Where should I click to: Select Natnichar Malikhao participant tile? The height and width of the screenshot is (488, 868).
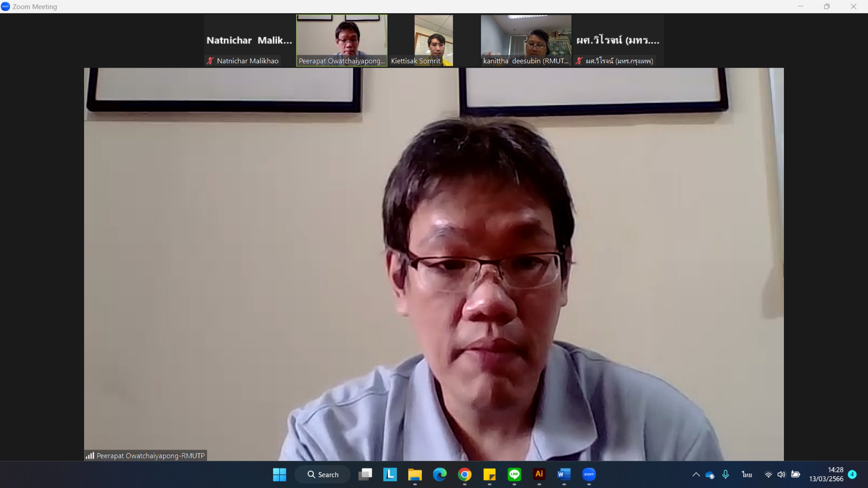click(x=250, y=40)
